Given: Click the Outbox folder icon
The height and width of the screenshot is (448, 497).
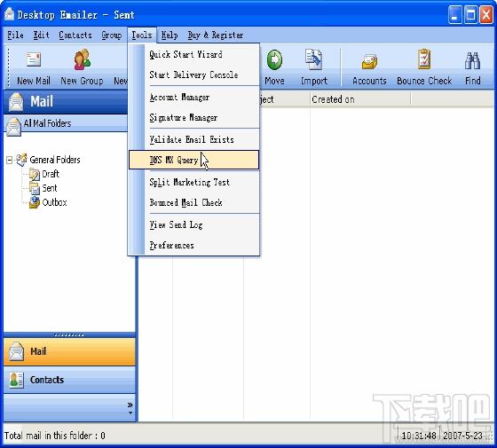Looking at the screenshot, I should tap(34, 202).
